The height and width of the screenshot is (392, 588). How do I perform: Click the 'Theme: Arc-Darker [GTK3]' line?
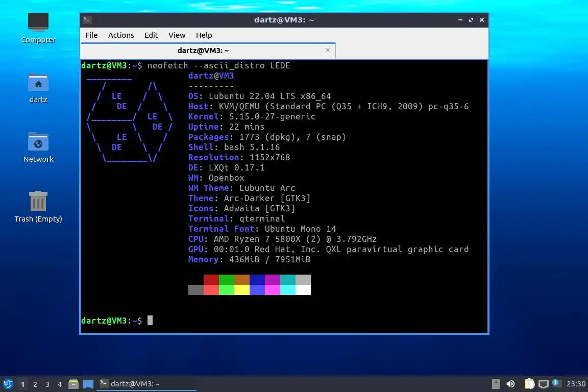pos(250,198)
